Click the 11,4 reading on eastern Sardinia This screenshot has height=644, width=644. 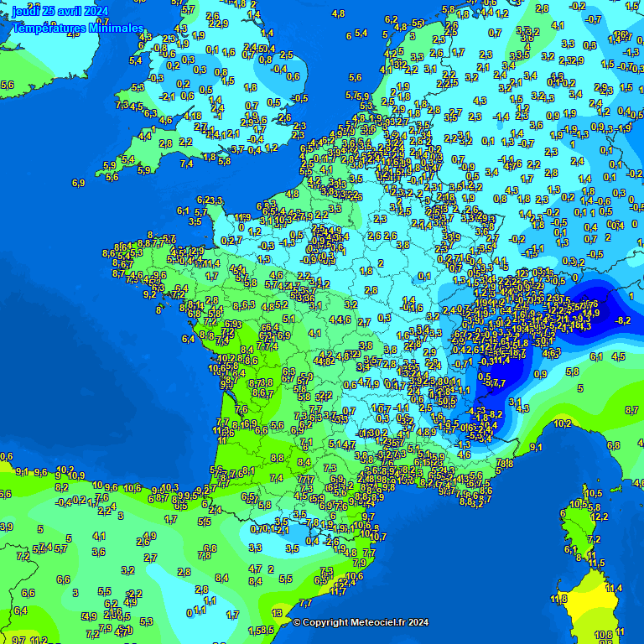click(x=615, y=589)
